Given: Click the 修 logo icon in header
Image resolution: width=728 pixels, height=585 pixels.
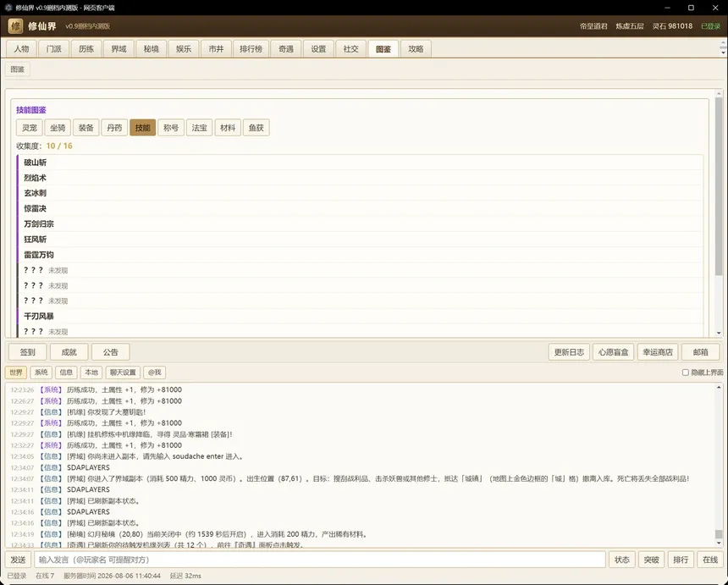Looking at the screenshot, I should click(15, 26).
